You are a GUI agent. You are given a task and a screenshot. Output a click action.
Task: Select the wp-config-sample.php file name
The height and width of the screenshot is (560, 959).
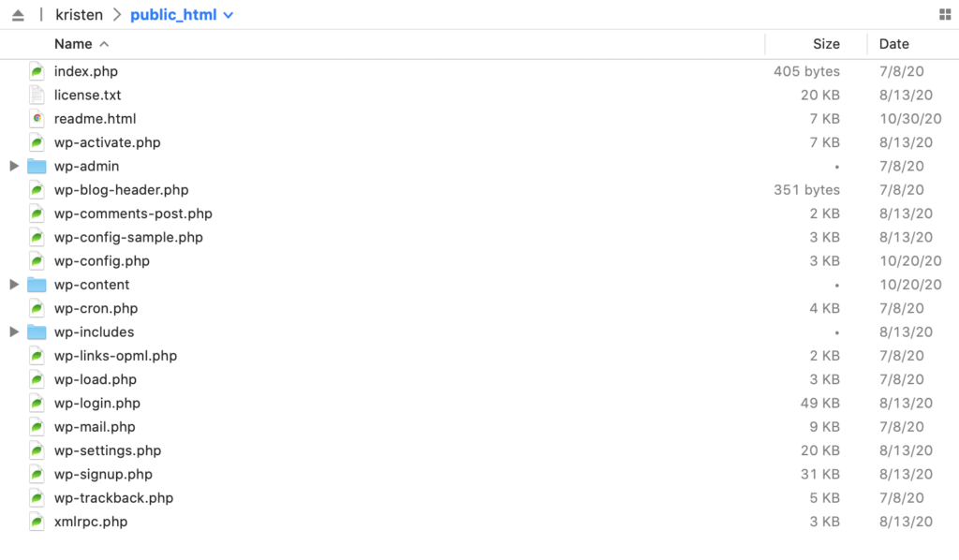(x=128, y=237)
